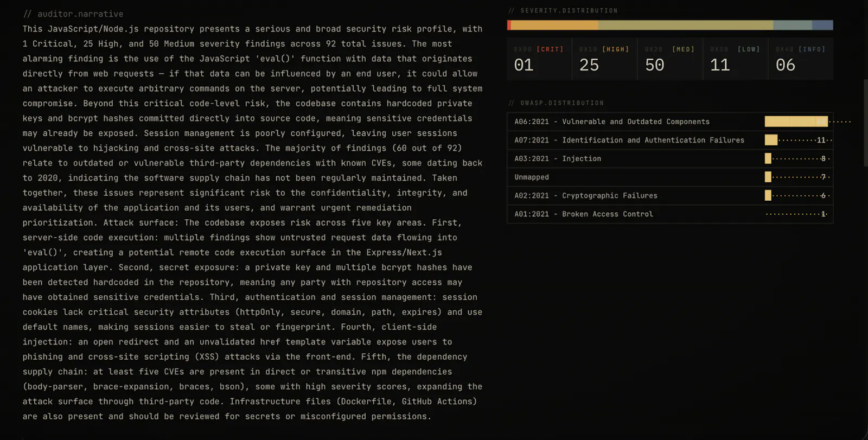Click the gray-green low segment of severity bar
Image resolution: width=868 pixels, height=440 pixels.
coord(793,25)
